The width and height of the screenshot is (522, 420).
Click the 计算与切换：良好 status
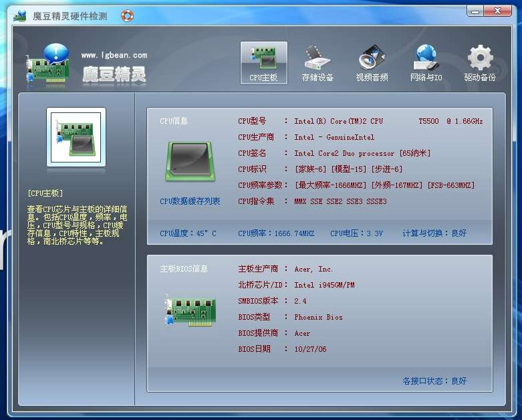coord(434,233)
